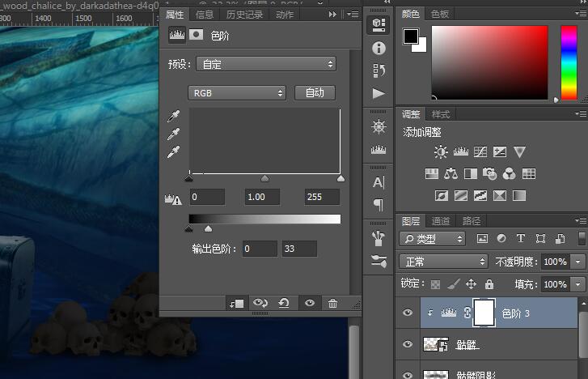Hide the 色阶 3 layer
This screenshot has width=588, height=379.
click(408, 313)
